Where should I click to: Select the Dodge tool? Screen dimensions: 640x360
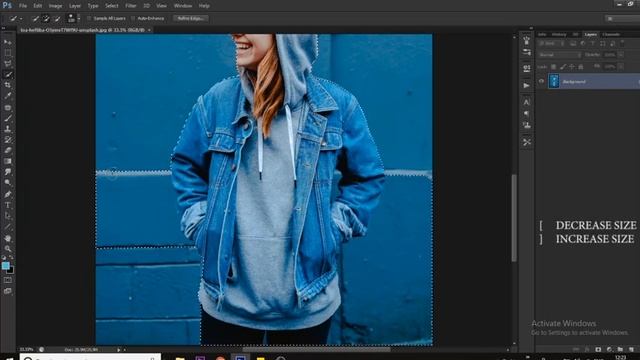[8, 182]
